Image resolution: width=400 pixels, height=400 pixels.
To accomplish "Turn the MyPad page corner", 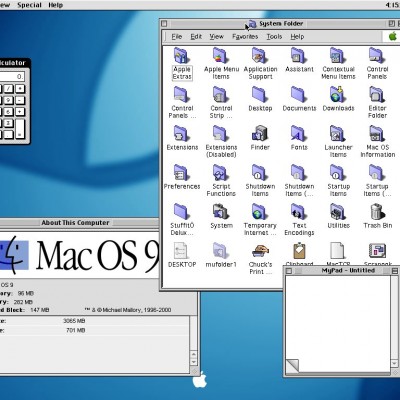I will click(293, 365).
